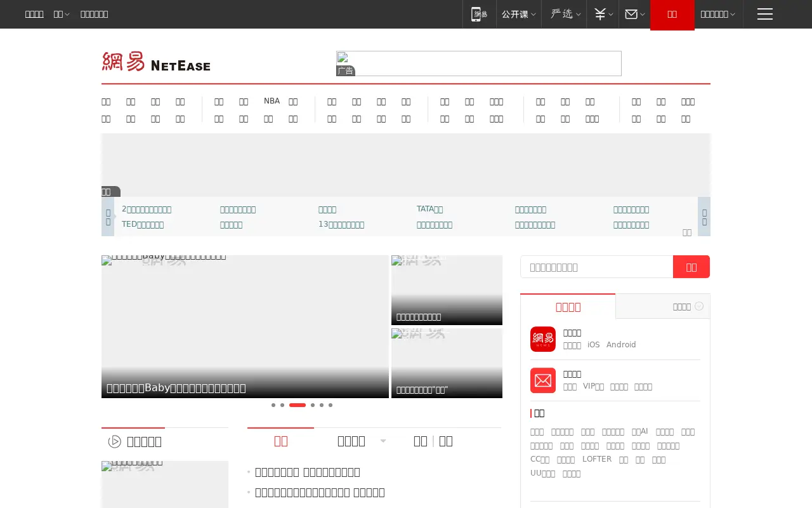Open the link starting with CC
The width and height of the screenshot is (812, 508).
tap(540, 459)
